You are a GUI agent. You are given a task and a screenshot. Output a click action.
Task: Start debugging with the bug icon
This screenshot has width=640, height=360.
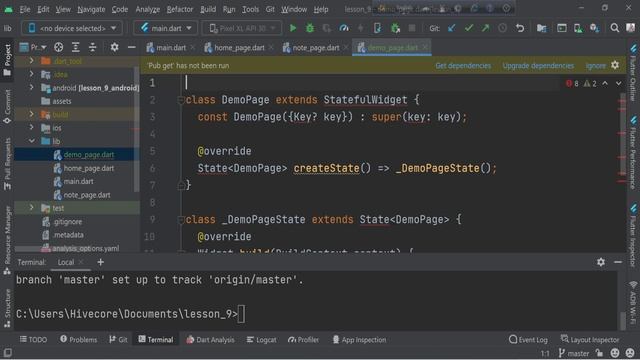[310, 28]
